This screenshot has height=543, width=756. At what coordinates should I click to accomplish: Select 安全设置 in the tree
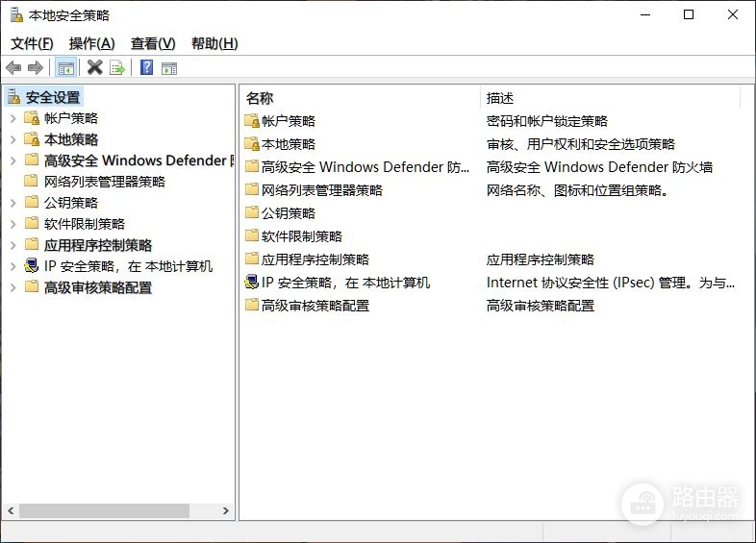pyautogui.click(x=53, y=97)
